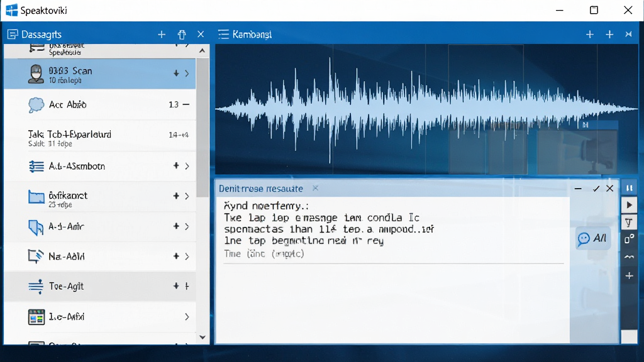Pause playback with the pause button

629,188
